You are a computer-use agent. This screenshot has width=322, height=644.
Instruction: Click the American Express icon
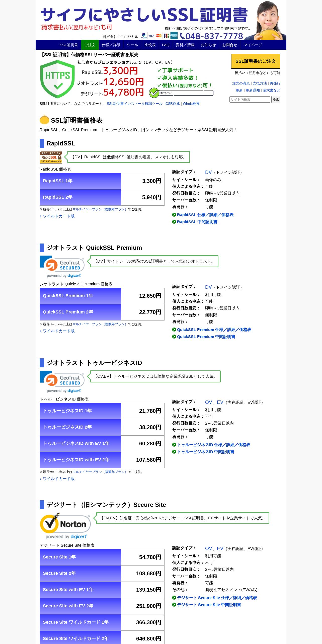click(x=174, y=36)
